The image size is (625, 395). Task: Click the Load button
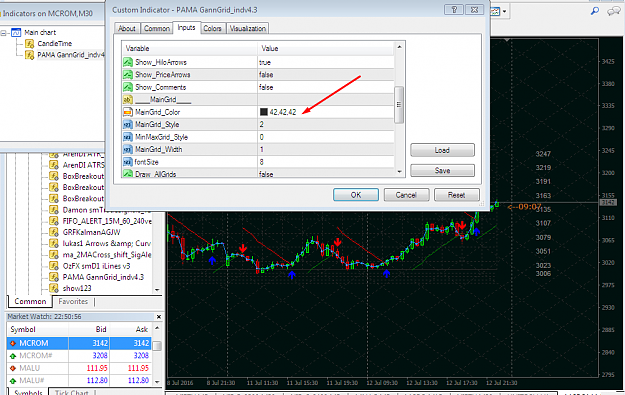point(442,150)
